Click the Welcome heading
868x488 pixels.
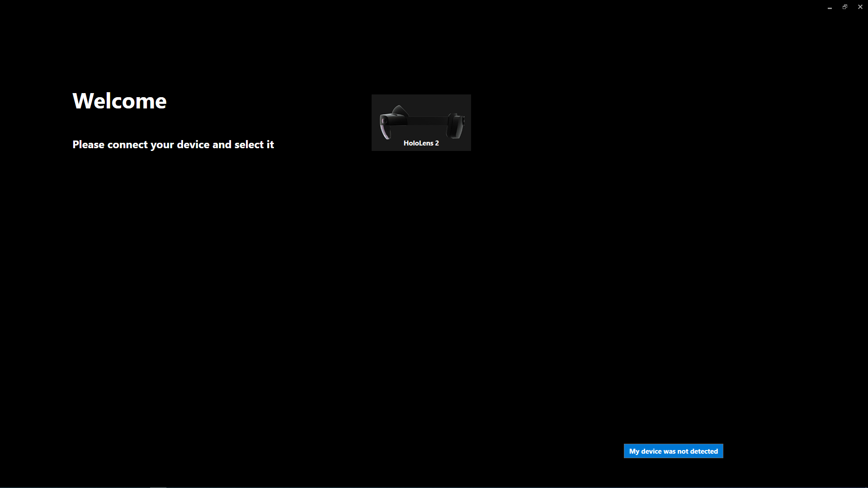pyautogui.click(x=119, y=101)
